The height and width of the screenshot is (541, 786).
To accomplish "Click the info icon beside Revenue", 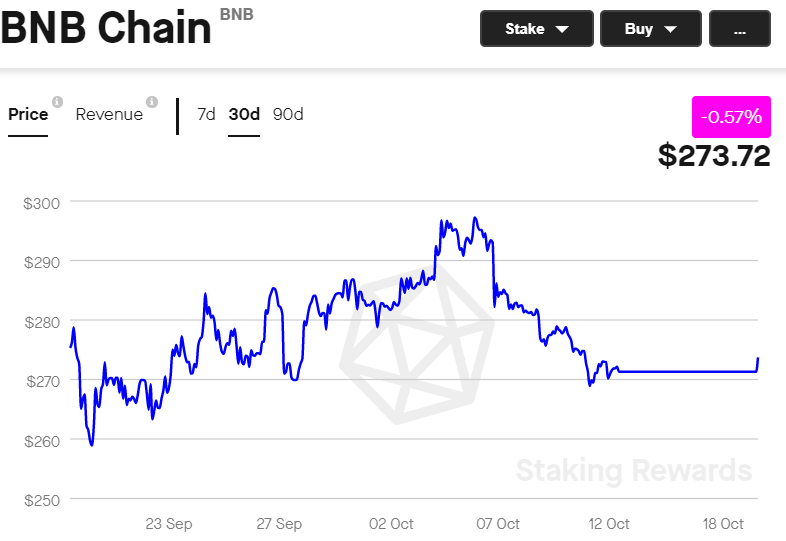I will point(152,102).
